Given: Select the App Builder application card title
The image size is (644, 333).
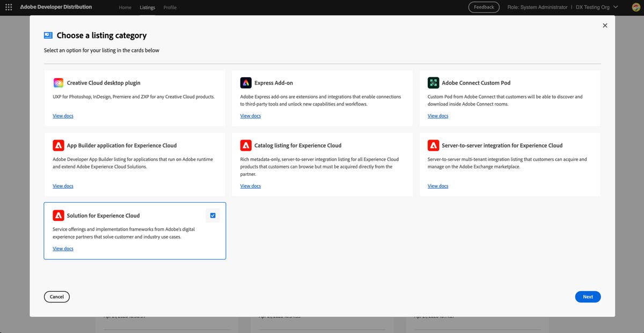Looking at the screenshot, I should pyautogui.click(x=122, y=145).
